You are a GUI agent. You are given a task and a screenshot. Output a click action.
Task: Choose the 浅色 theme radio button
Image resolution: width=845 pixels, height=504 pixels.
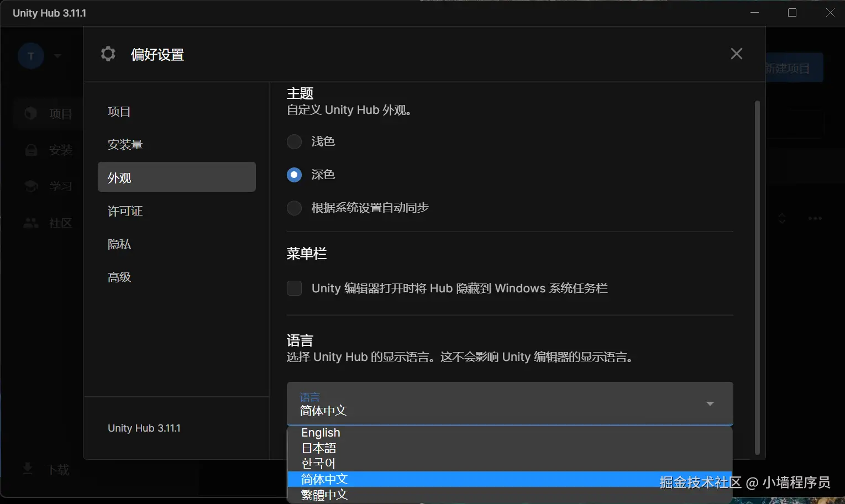(x=294, y=141)
